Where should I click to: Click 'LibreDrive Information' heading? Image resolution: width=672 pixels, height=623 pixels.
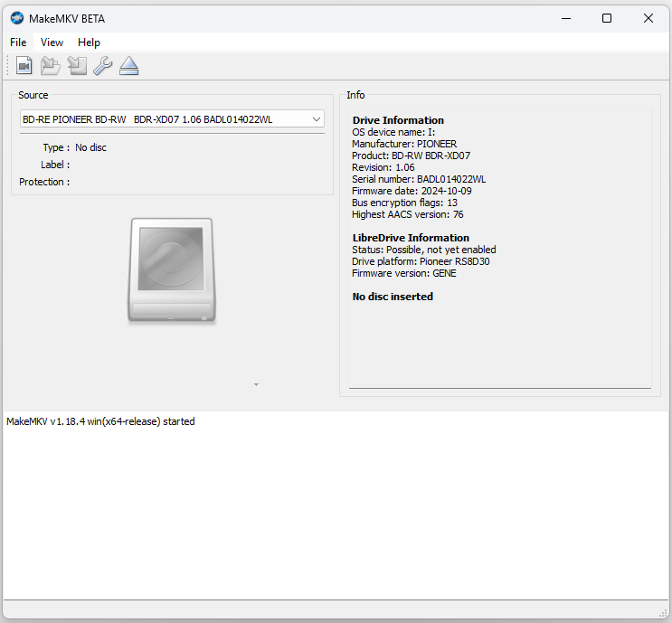411,238
